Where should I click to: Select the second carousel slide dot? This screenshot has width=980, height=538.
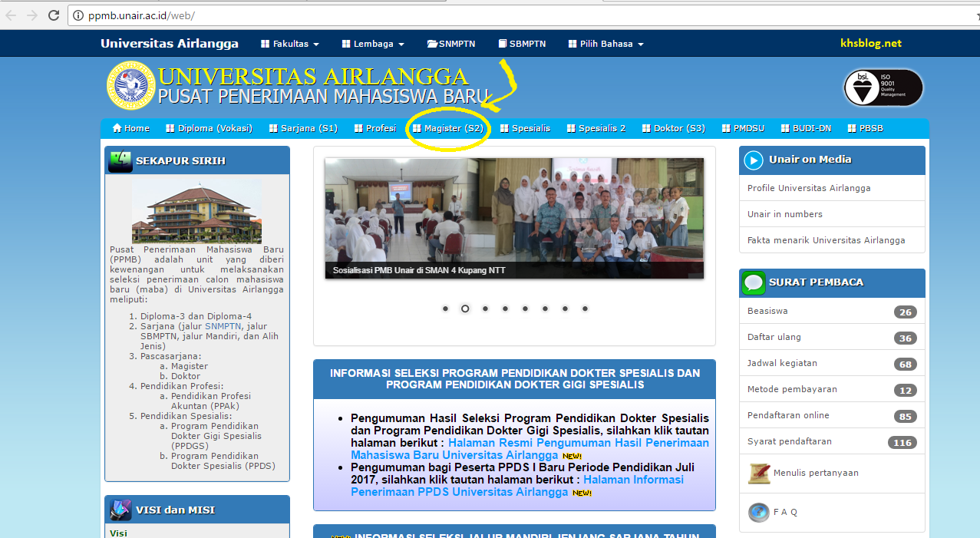[x=465, y=309]
